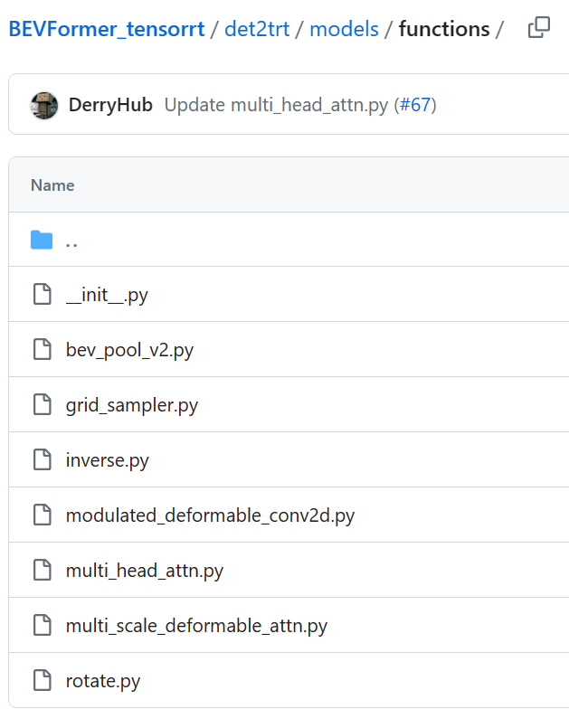Open pull request #67 link
Image resolution: width=569 pixels, height=728 pixels.
(x=415, y=105)
